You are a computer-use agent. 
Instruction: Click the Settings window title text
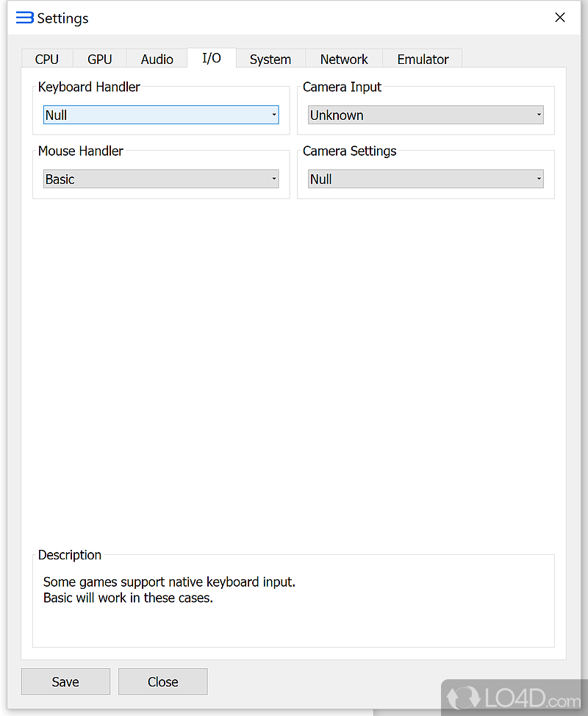point(63,18)
